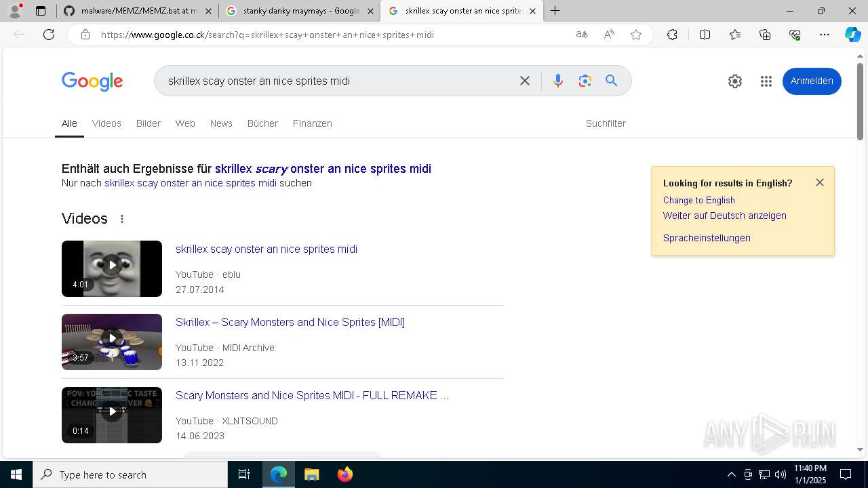Follow the 'scary onster' suggested spelling link
This screenshot has height=488, width=868.
(x=323, y=169)
